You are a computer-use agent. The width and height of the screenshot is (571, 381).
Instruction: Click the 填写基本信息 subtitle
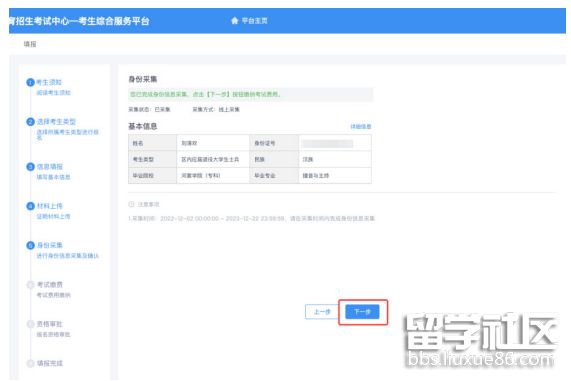pyautogui.click(x=54, y=177)
